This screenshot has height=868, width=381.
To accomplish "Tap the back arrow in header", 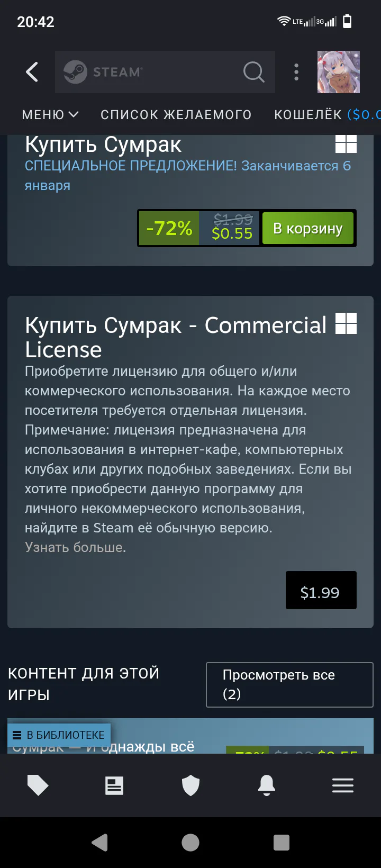I will (32, 72).
